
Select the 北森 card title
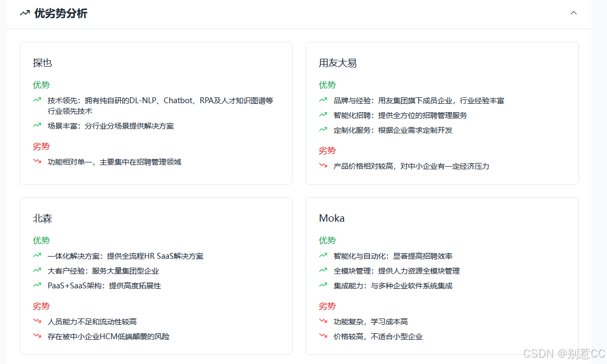(42, 218)
